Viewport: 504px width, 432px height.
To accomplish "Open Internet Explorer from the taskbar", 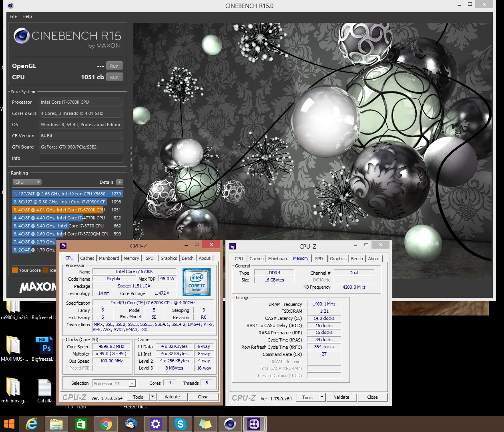I will (x=32, y=424).
